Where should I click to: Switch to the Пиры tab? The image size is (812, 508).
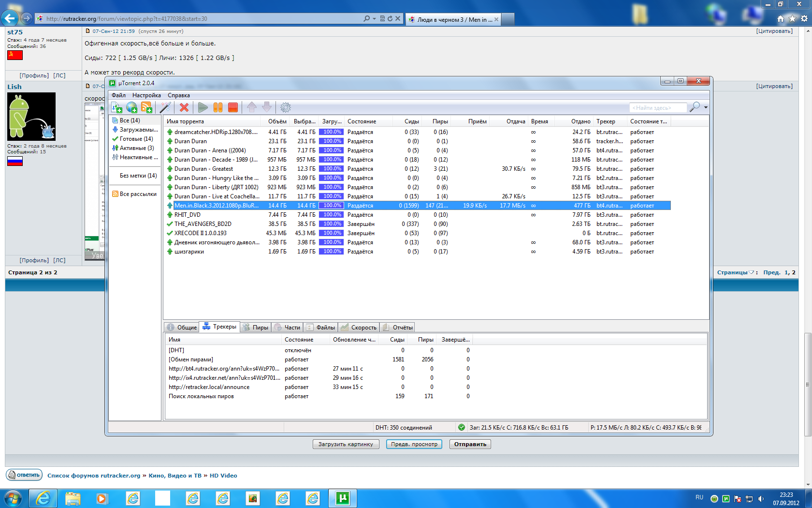(x=255, y=328)
